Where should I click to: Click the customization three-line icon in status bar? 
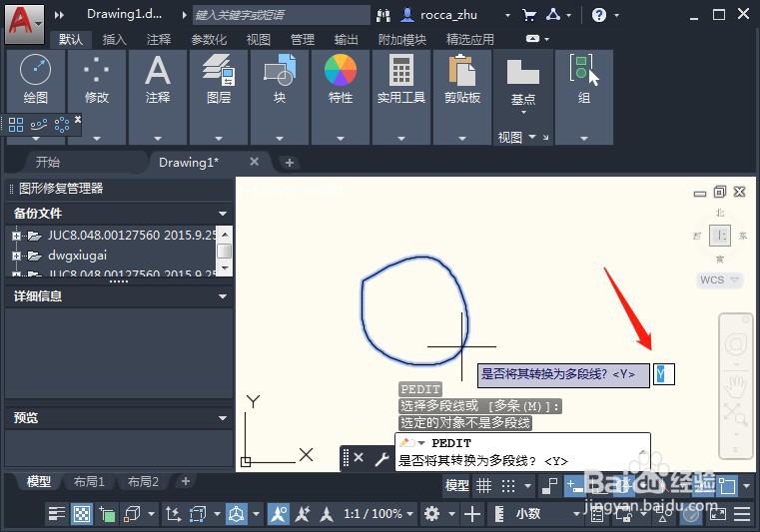tap(742, 514)
